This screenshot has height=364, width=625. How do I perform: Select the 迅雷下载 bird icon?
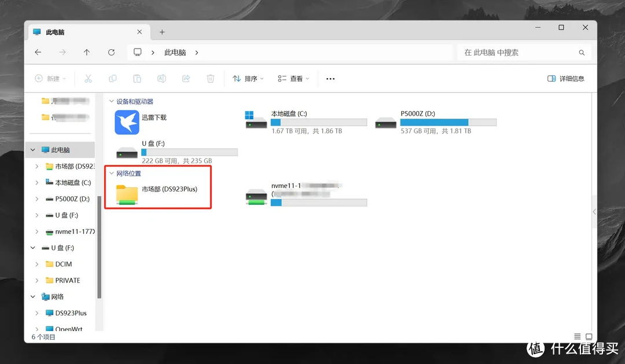point(127,123)
